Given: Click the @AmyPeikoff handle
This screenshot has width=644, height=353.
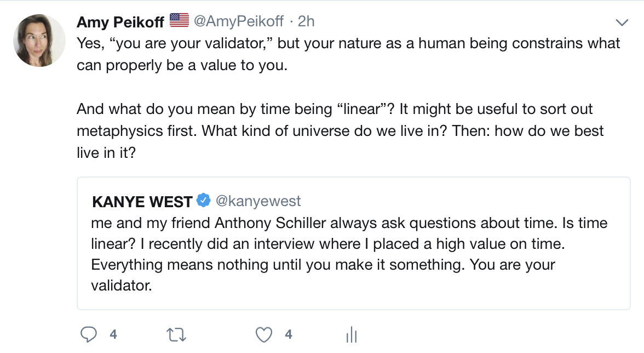Looking at the screenshot, I should [239, 21].
